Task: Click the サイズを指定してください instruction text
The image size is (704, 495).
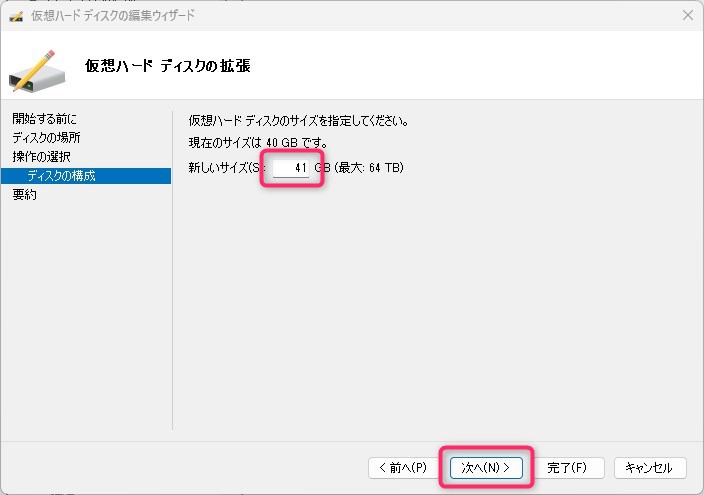Action: pyautogui.click(x=298, y=121)
